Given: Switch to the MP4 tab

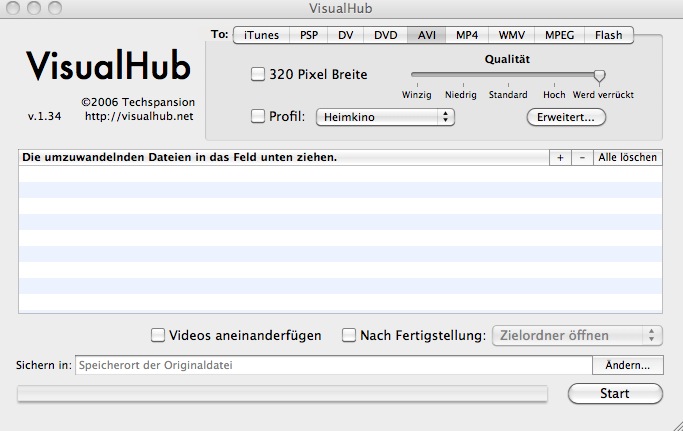Looking at the screenshot, I should click(x=467, y=35).
